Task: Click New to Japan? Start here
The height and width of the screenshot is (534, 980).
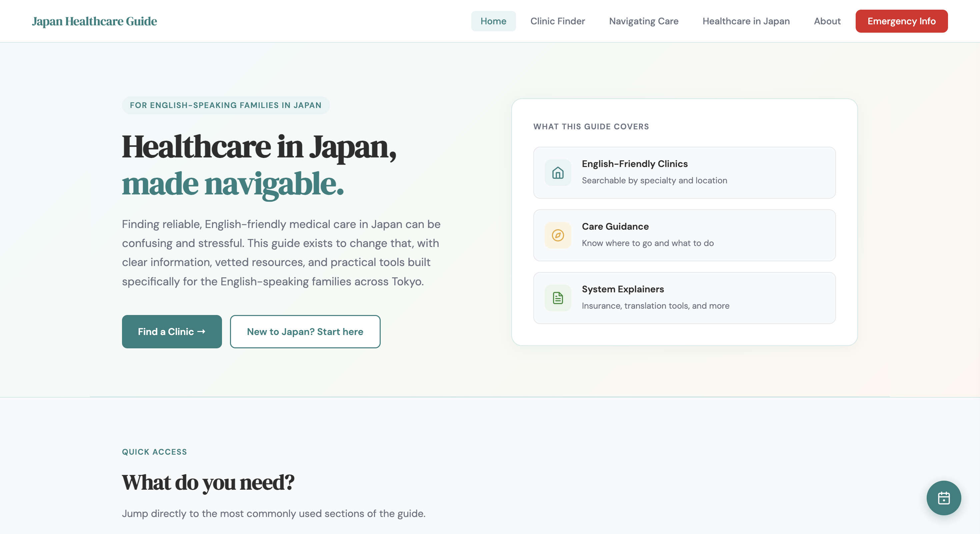Action: 305,332
